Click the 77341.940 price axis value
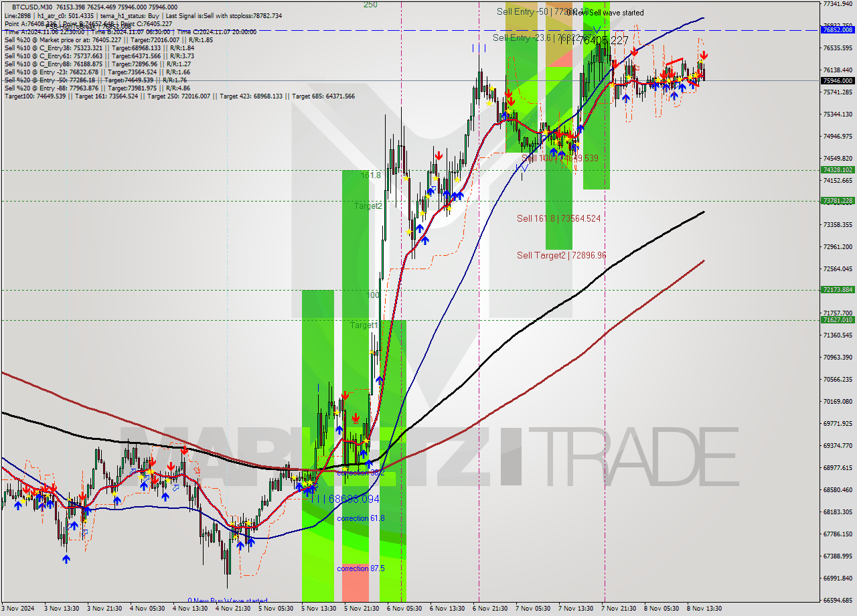 [x=838, y=4]
